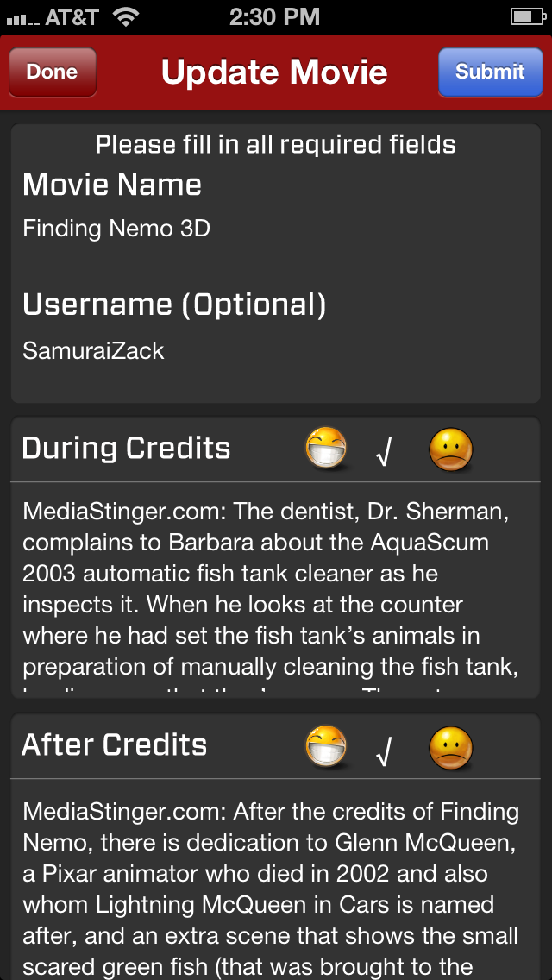Toggle the During Credits checkmark

pyautogui.click(x=385, y=450)
